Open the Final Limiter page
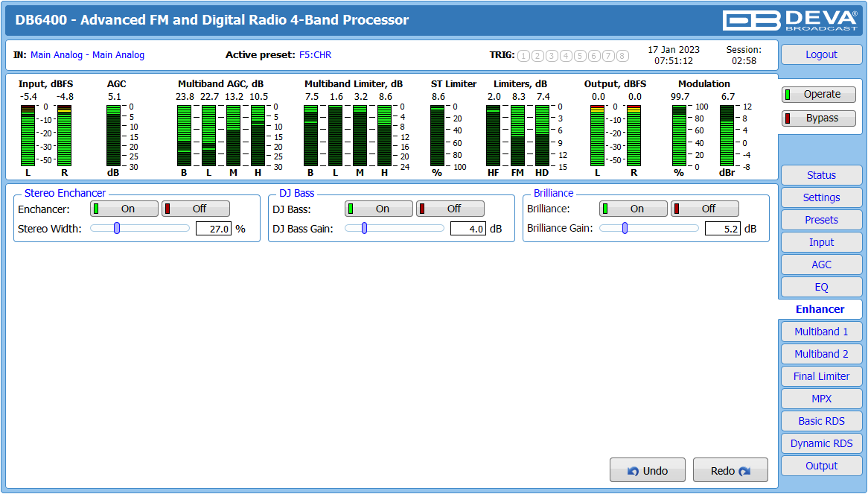 (x=822, y=376)
